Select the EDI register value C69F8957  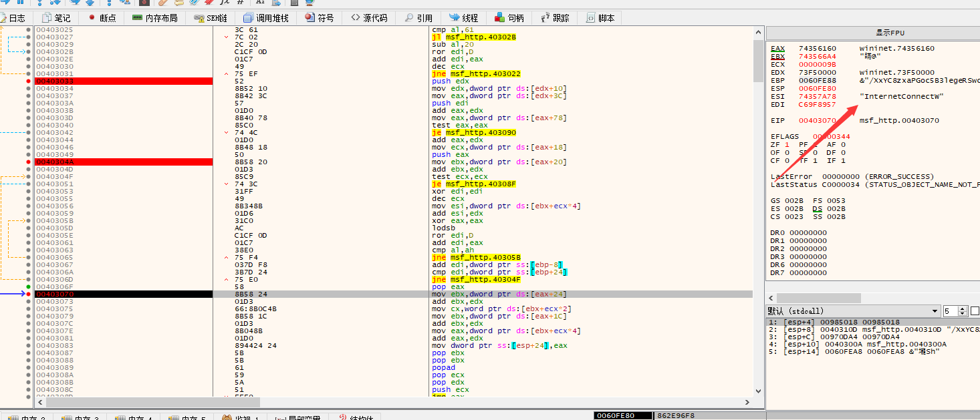pos(817,104)
